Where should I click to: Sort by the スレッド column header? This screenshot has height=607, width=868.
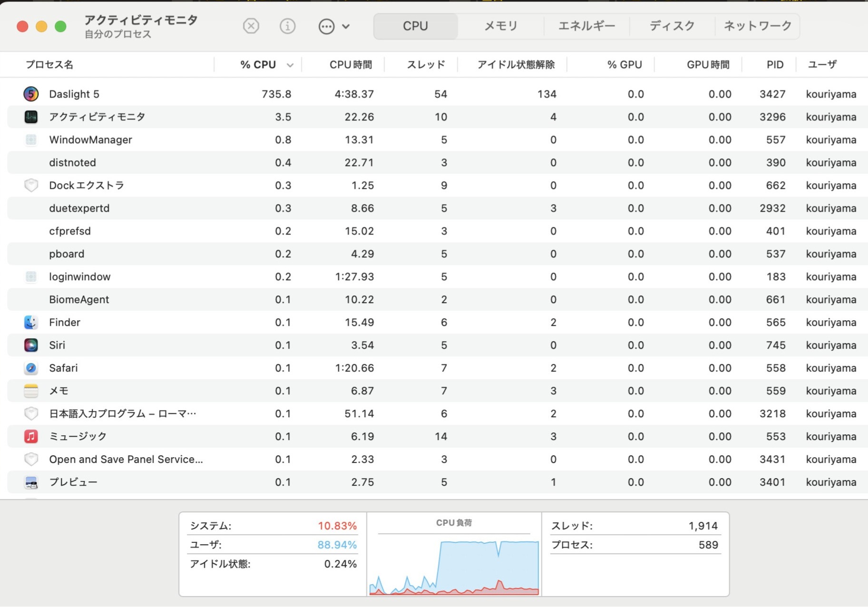click(x=426, y=65)
